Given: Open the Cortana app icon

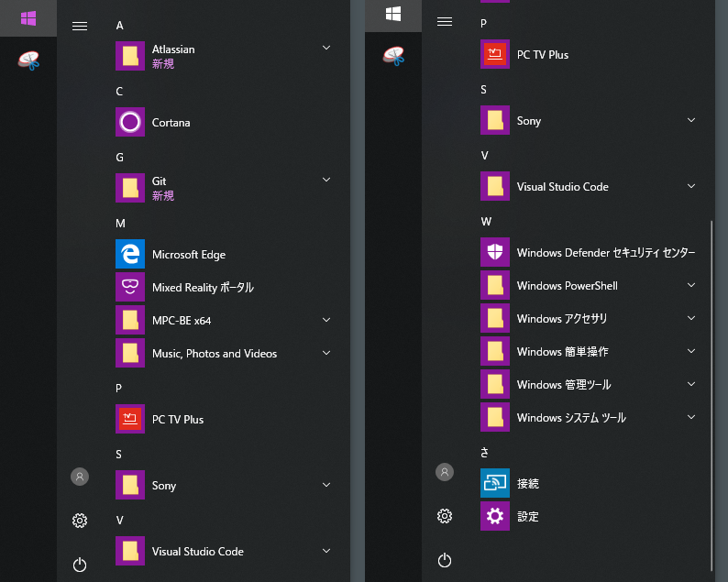Looking at the screenshot, I should (x=130, y=122).
